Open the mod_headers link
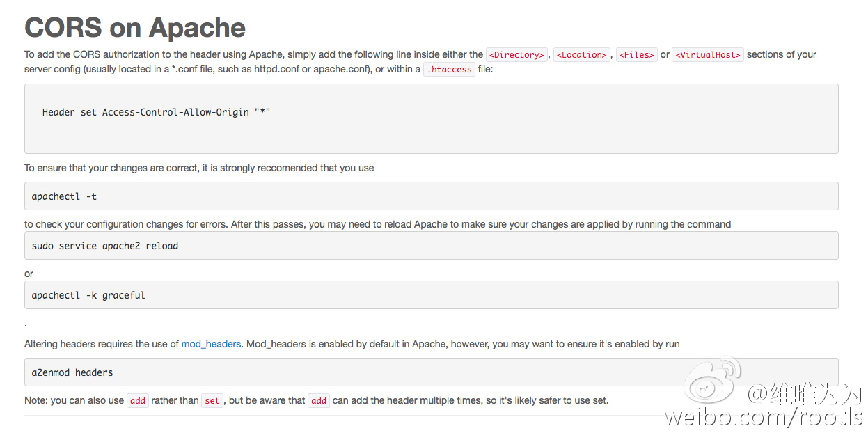The height and width of the screenshot is (433, 868). (211, 344)
